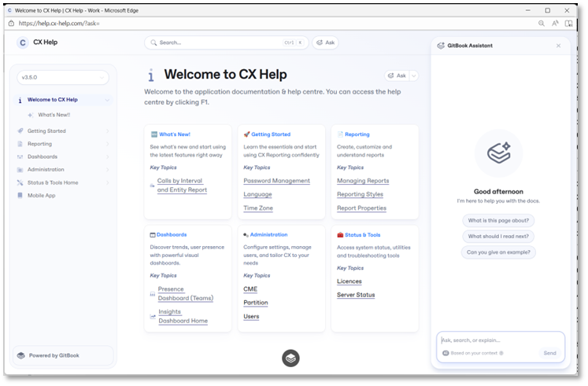The width and height of the screenshot is (588, 386).
Task: Close the GitBook Assistant panel
Action: pyautogui.click(x=558, y=46)
